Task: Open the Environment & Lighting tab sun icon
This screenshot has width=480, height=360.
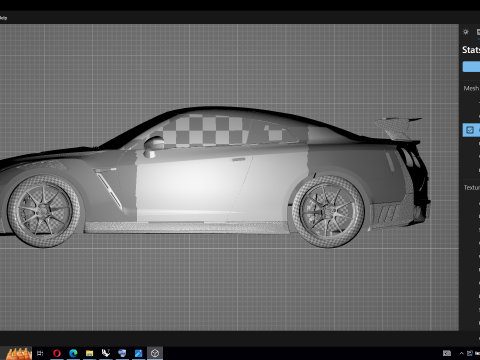Action: pyautogui.click(x=466, y=32)
